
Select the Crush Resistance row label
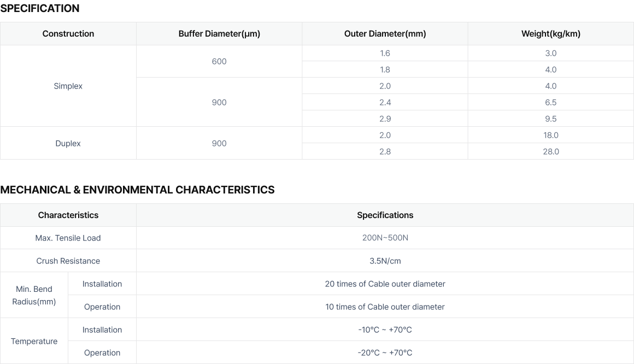[68, 261]
